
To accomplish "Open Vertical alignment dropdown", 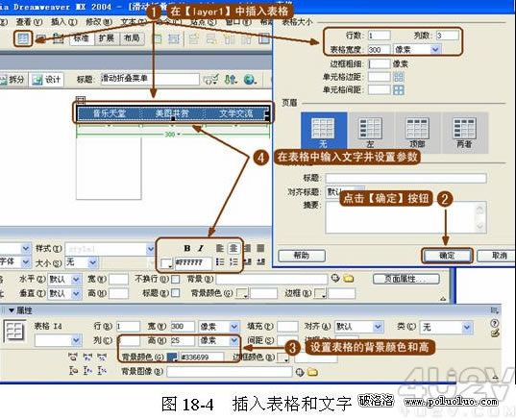I will [x=76, y=293].
